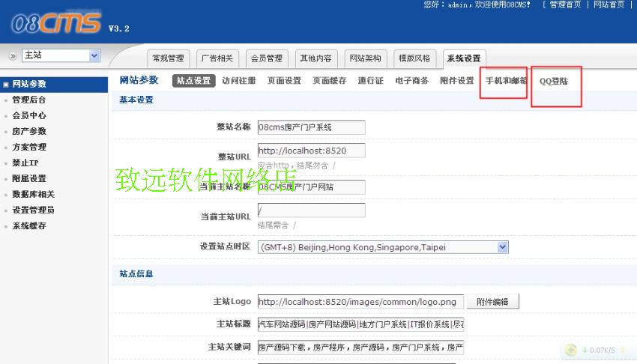Open the 网站首页 link at top right

click(x=609, y=4)
